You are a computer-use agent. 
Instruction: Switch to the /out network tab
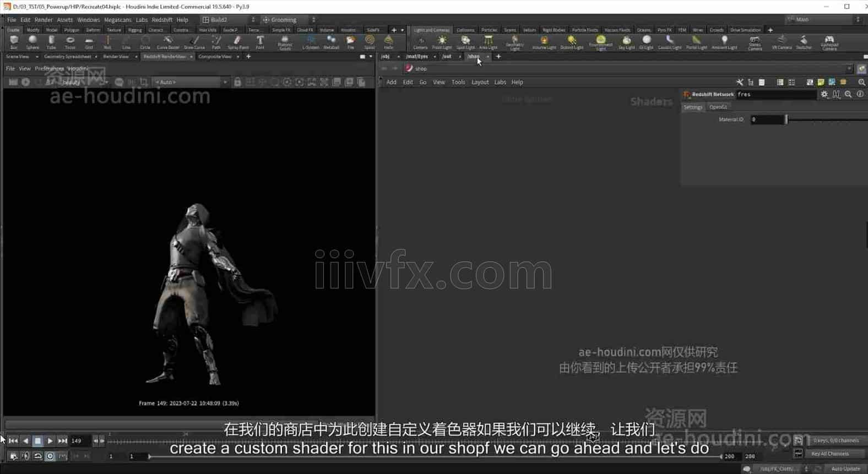pos(447,56)
